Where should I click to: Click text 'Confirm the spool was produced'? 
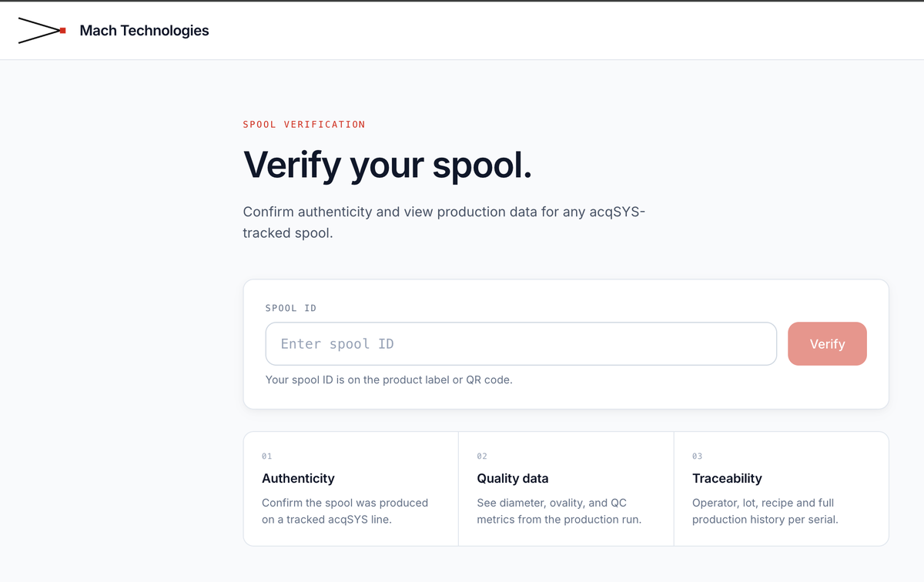pyautogui.click(x=345, y=503)
